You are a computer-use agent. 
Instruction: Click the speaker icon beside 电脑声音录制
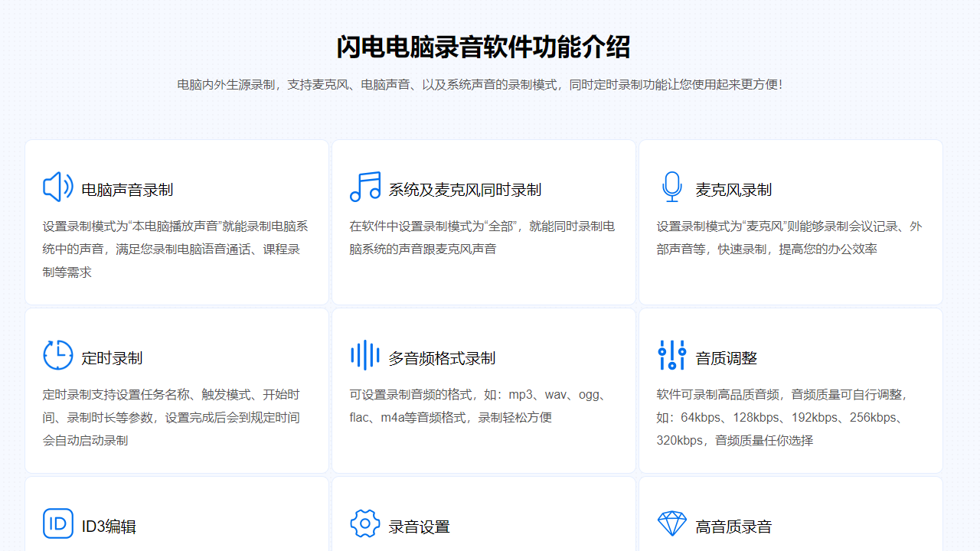pos(57,186)
